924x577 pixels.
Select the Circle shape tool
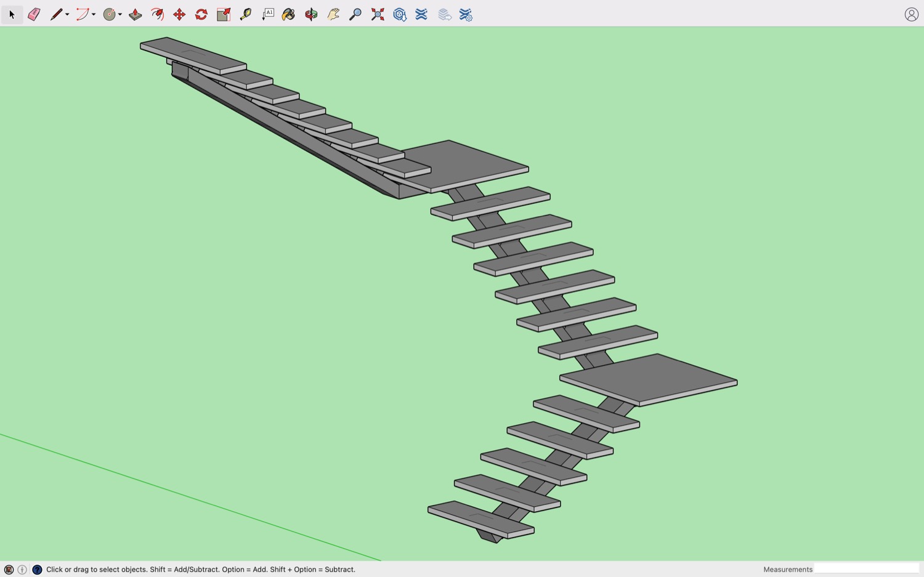[x=110, y=14]
